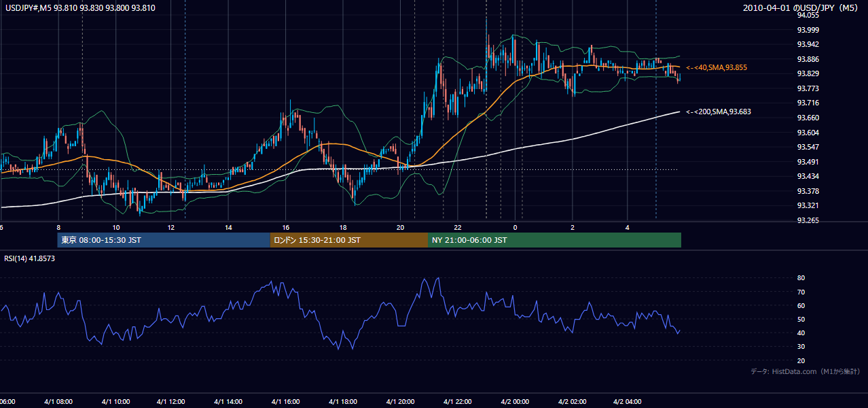Viewport: 868px width, 408px height.
Task: Click the RSI(14) 41.8573 indicator label
Action: [30, 259]
